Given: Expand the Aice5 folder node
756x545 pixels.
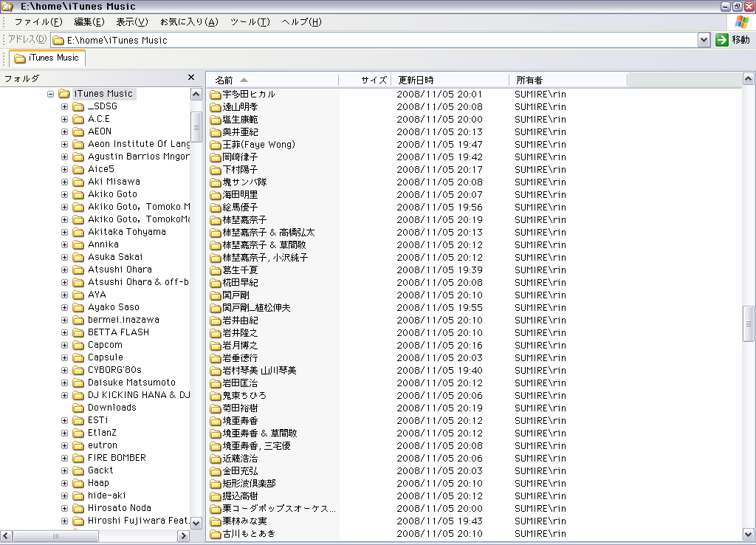Looking at the screenshot, I should 65,169.
